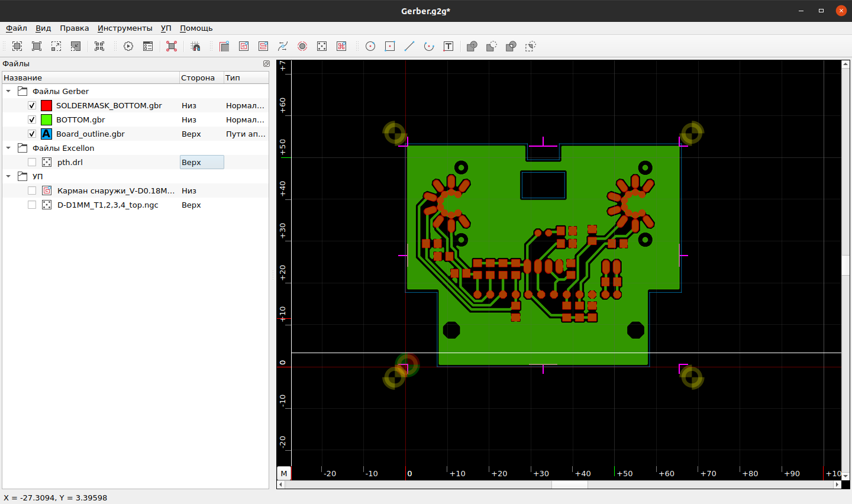Image resolution: width=852 pixels, height=504 pixels.
Task: Choose the line drawing tool
Action: pos(409,46)
